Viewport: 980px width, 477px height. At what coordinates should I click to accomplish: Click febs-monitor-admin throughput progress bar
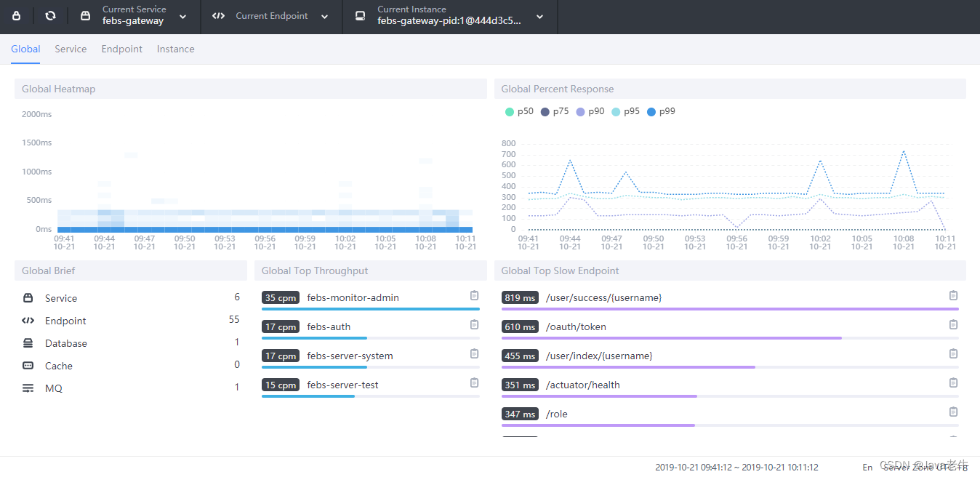371,309
